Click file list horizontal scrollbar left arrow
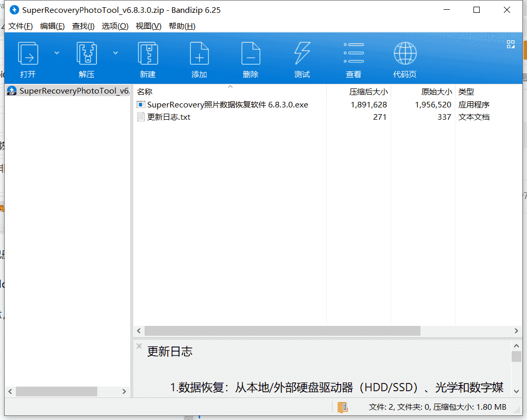 coord(139,331)
